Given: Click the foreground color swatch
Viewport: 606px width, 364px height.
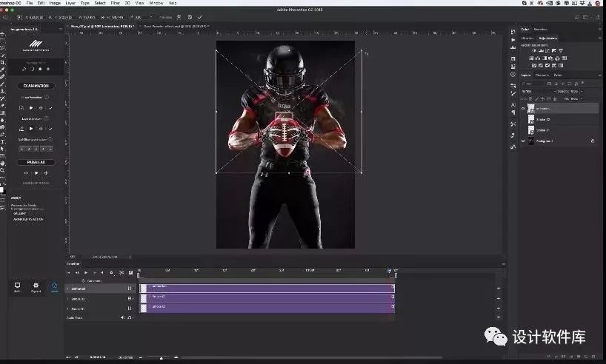Looking at the screenshot, I should tap(2, 189).
